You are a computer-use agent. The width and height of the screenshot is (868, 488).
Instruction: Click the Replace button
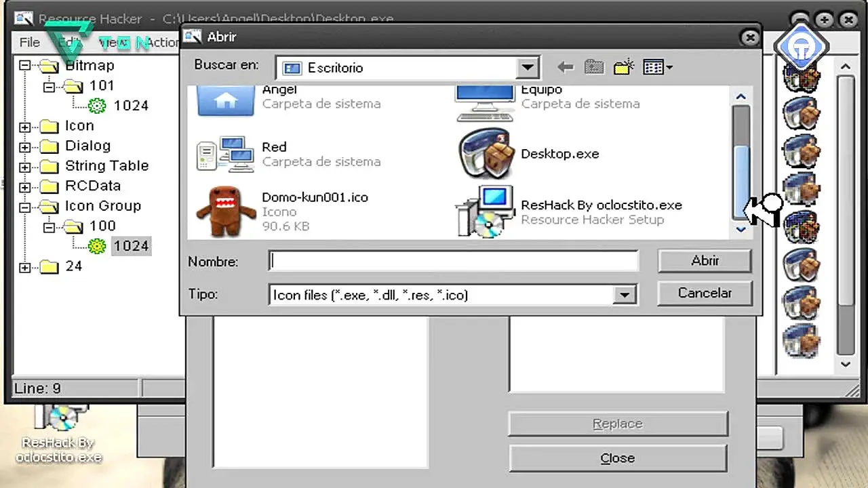click(618, 424)
